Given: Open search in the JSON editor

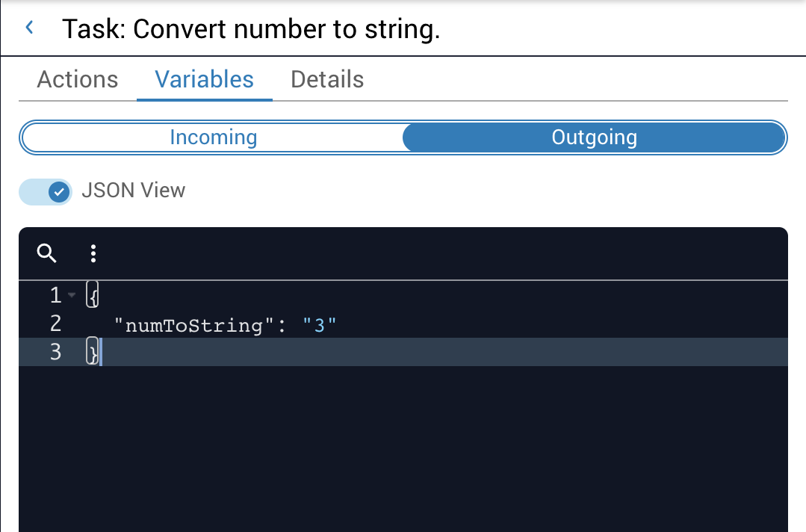Looking at the screenshot, I should point(47,254).
